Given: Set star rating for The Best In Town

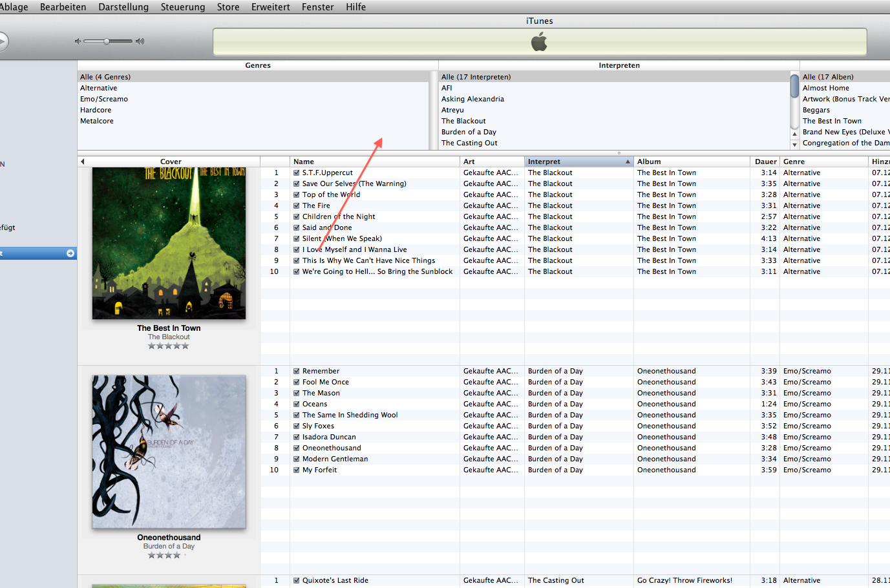Looking at the screenshot, I should [x=168, y=346].
